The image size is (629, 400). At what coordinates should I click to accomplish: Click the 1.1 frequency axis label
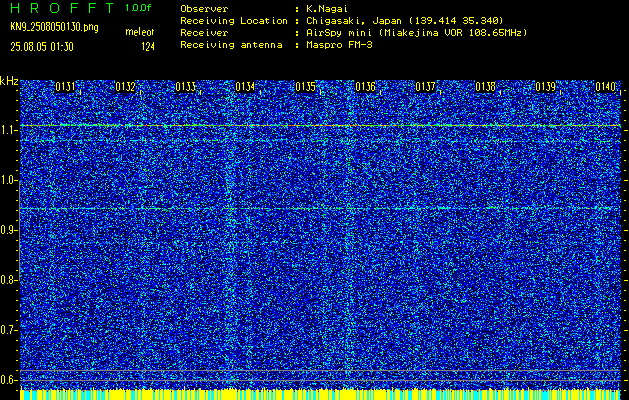click(9, 130)
